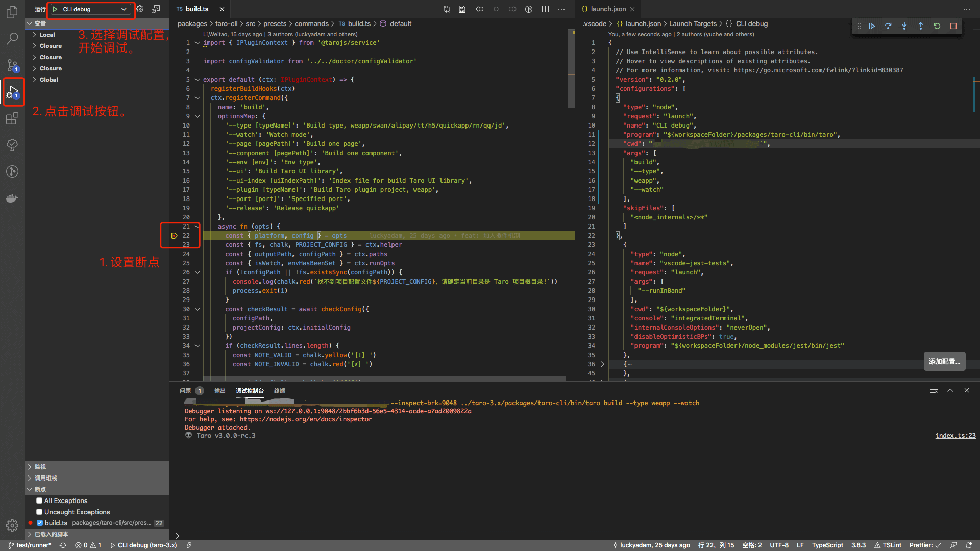Expand the 监视 section
980x551 pixels.
(97, 467)
